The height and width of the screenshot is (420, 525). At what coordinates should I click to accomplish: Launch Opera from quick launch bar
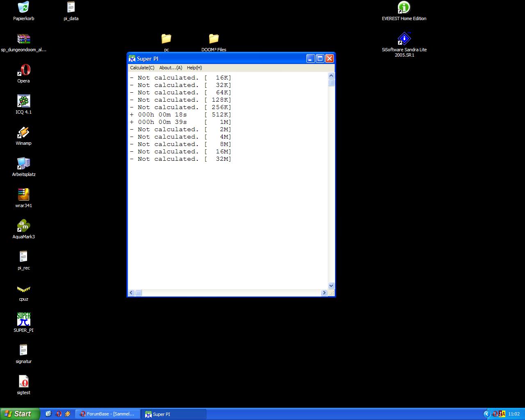click(58, 414)
